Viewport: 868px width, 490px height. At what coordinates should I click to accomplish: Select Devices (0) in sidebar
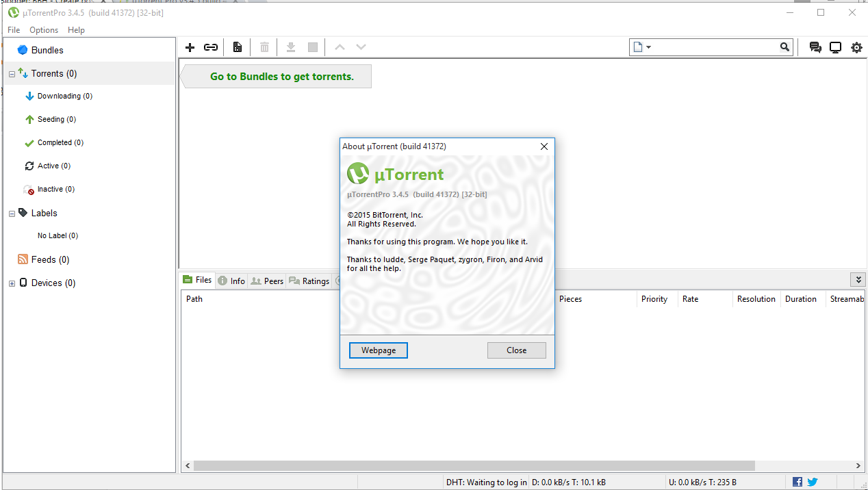coord(53,283)
